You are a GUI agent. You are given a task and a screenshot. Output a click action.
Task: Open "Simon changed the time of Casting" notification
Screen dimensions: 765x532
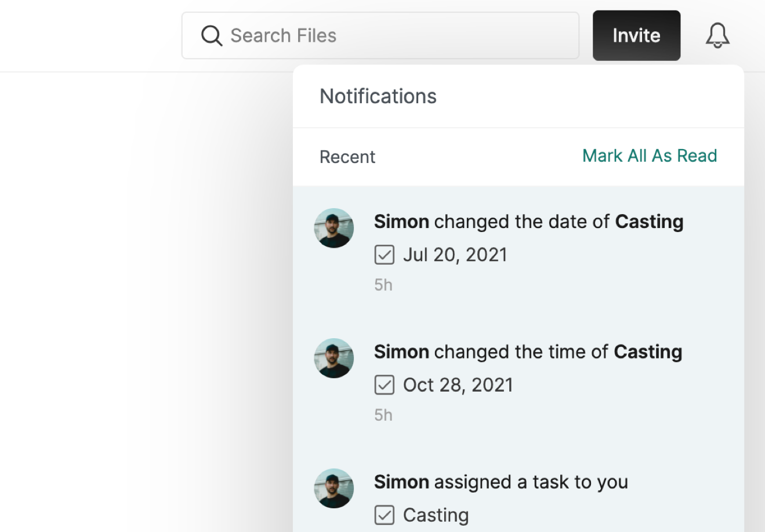[528, 352]
